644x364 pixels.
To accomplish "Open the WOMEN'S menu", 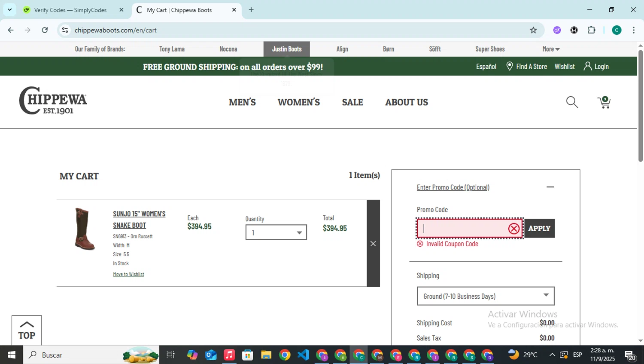I will coord(299,102).
